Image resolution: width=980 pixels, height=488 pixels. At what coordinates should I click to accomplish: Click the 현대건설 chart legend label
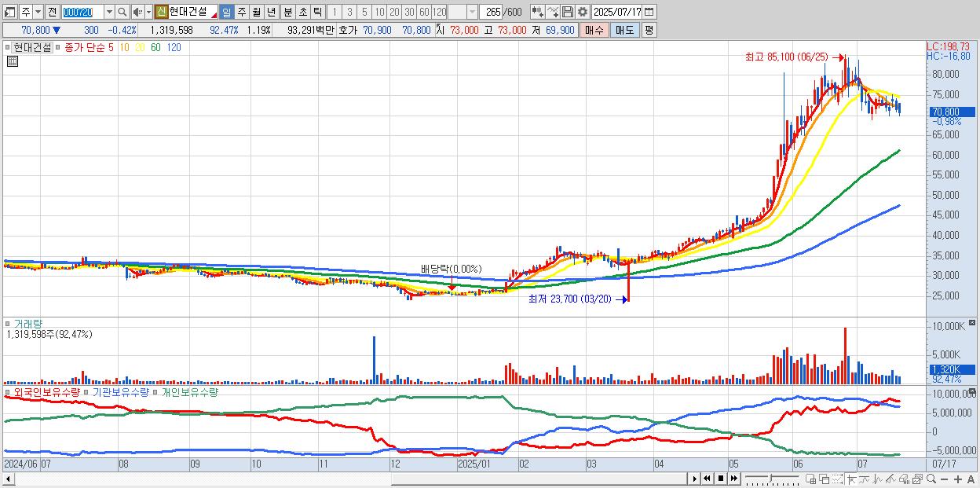pos(32,47)
